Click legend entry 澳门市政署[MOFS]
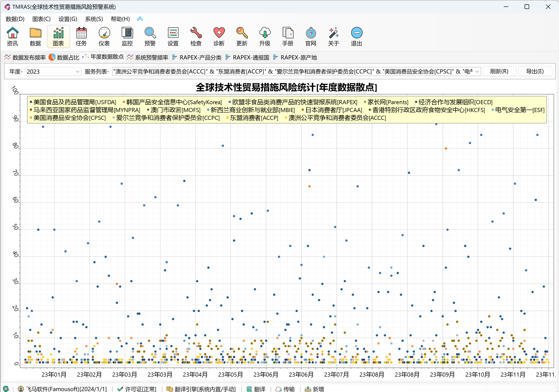The width and height of the screenshot is (559, 392). click(x=173, y=110)
